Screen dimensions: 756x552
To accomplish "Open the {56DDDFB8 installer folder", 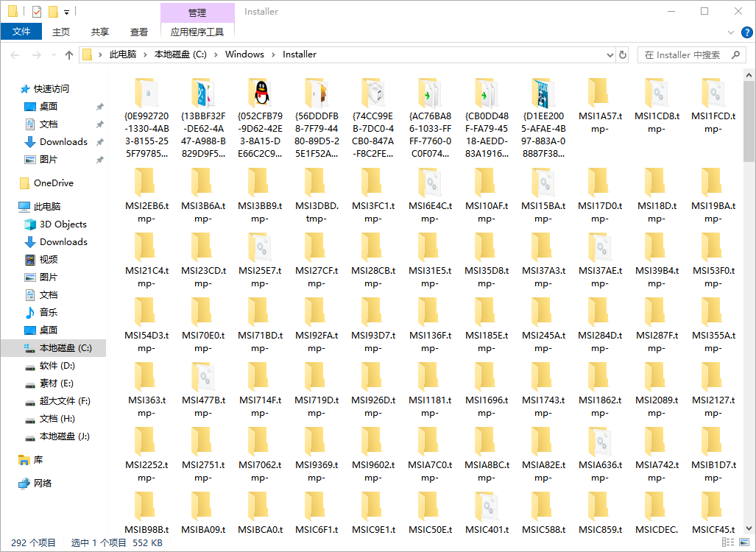I will coord(317,93).
